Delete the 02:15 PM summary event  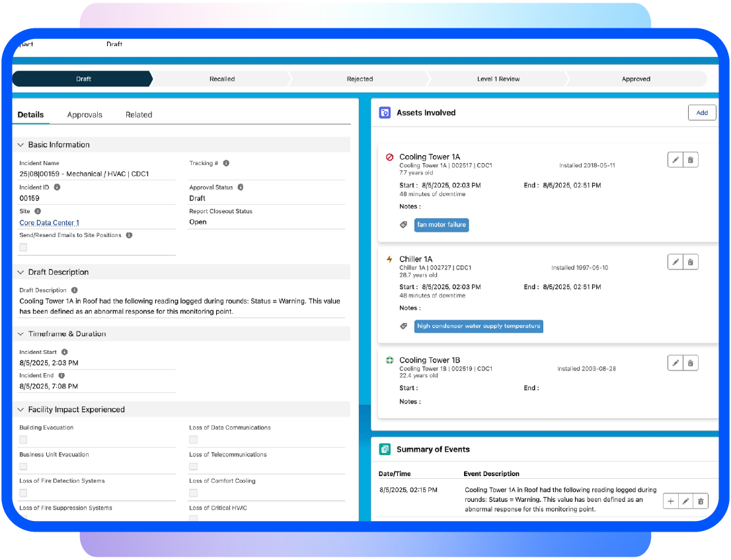coord(701,501)
